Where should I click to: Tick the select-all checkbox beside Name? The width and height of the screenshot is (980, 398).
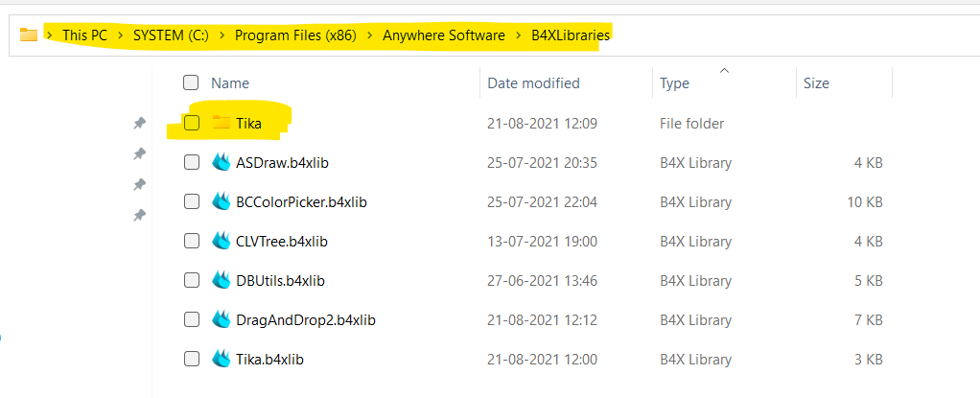point(191,82)
